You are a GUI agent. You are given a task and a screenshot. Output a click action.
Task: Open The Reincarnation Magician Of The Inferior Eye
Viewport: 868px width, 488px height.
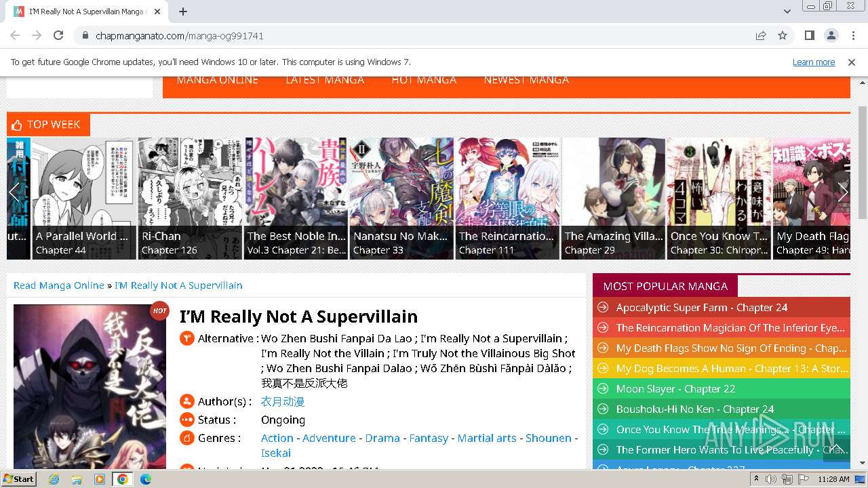point(730,327)
